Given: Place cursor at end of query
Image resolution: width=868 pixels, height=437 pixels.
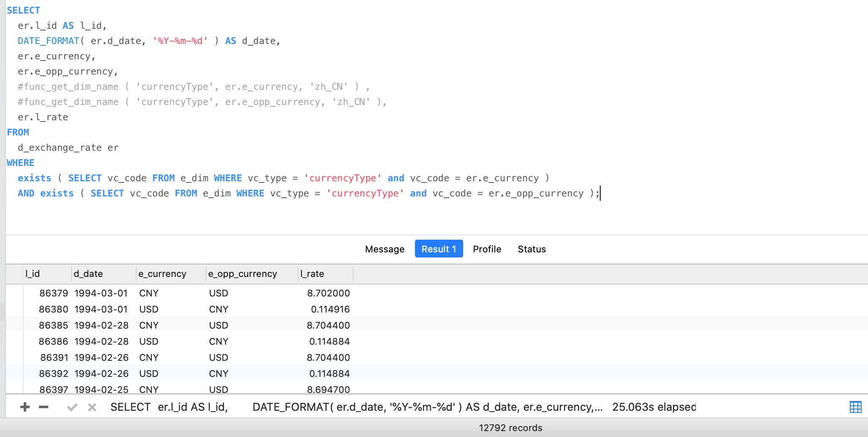Looking at the screenshot, I should pyautogui.click(x=600, y=193).
